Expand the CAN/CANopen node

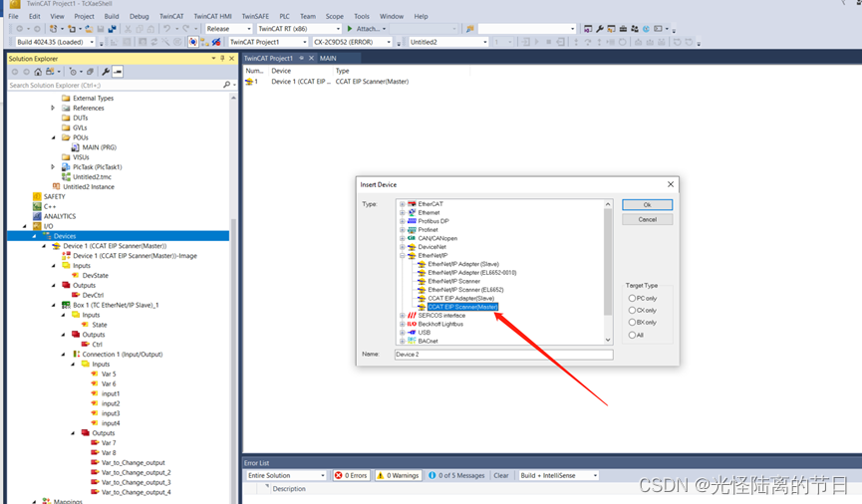[x=402, y=238]
